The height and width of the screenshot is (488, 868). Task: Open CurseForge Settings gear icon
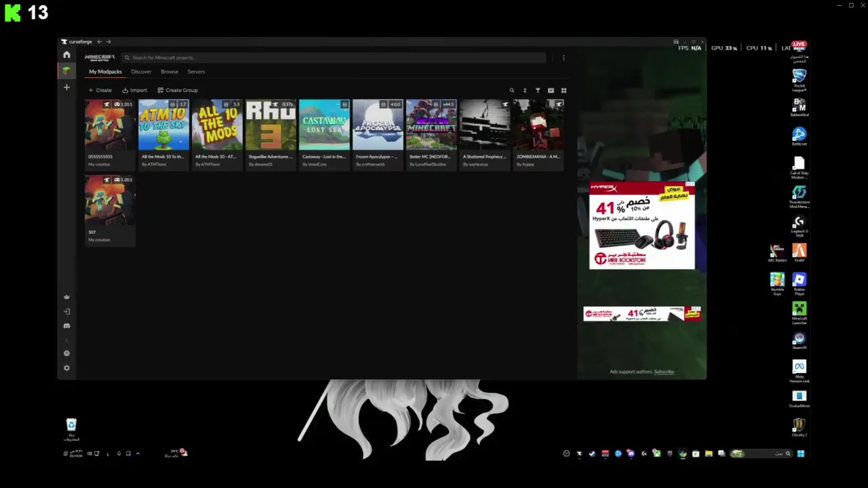click(x=66, y=368)
